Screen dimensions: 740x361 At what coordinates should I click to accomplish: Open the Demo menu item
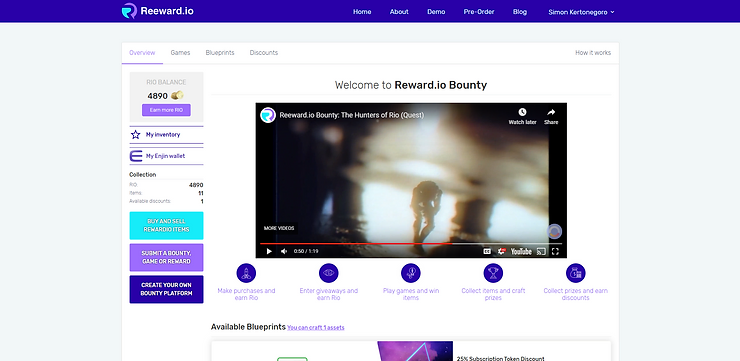[436, 12]
